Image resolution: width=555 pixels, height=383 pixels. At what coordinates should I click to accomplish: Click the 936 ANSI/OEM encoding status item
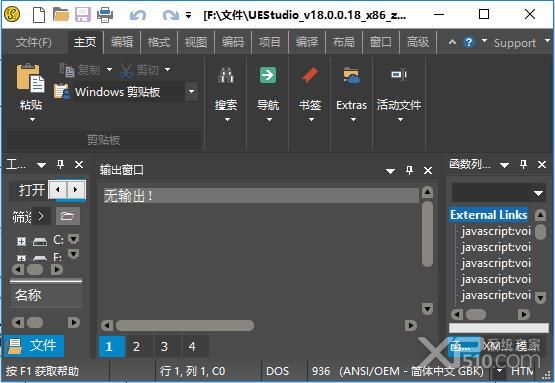coord(397,371)
